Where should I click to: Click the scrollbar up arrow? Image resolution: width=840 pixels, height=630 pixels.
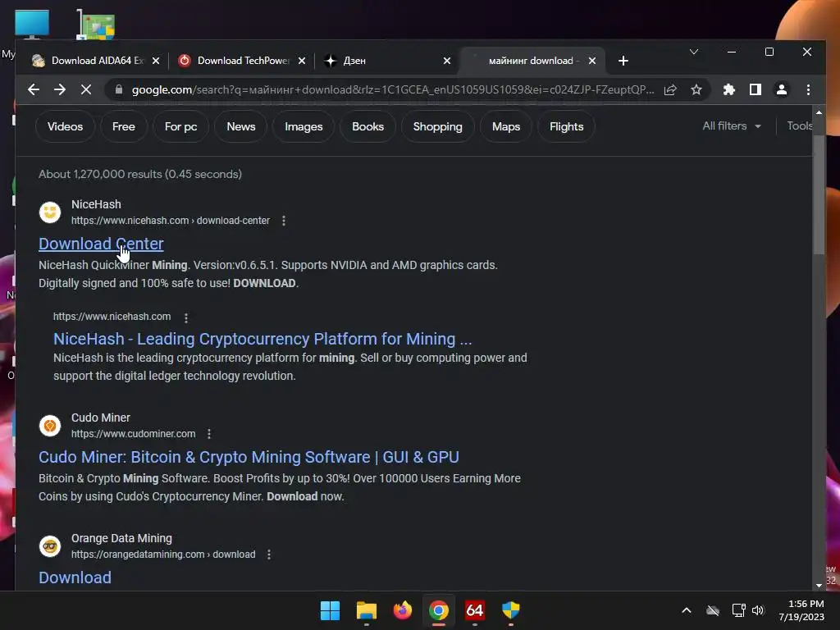coord(819,112)
